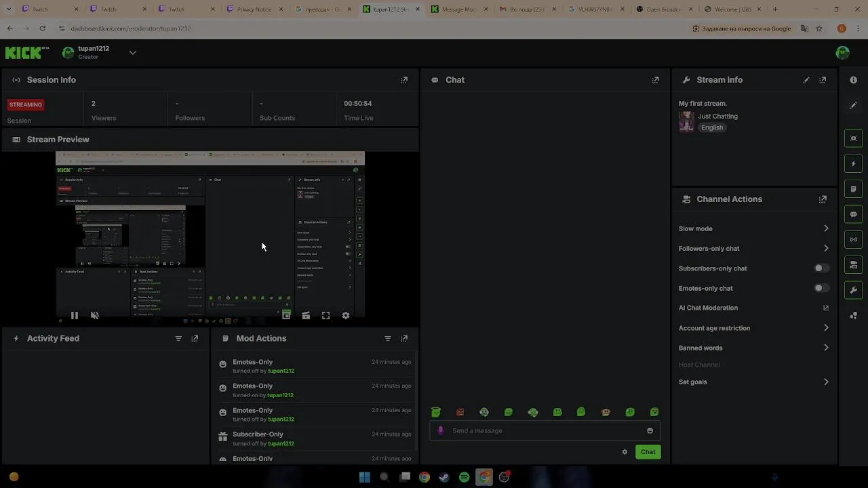Pop out the Channel Actions panel
Image resolution: width=868 pixels, height=488 pixels.
(823, 199)
